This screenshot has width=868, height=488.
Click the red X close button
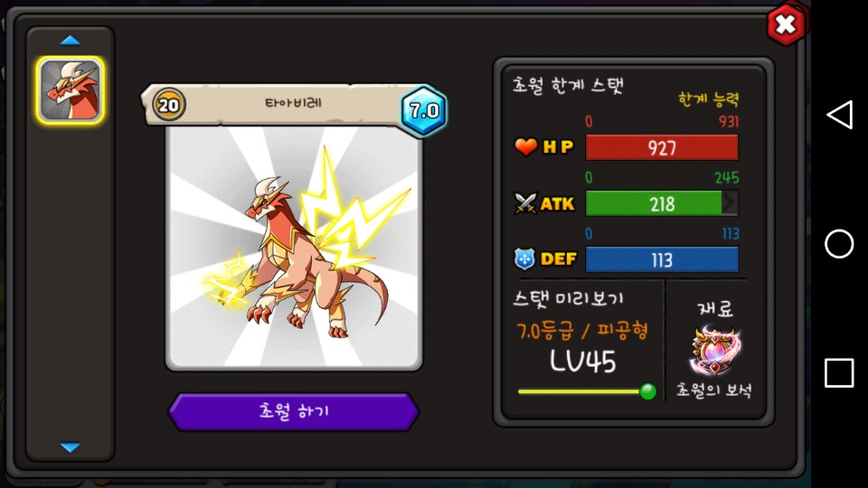click(x=786, y=24)
